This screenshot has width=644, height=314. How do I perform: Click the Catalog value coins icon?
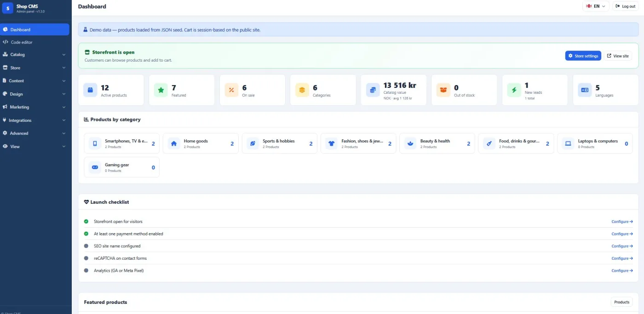[373, 90]
